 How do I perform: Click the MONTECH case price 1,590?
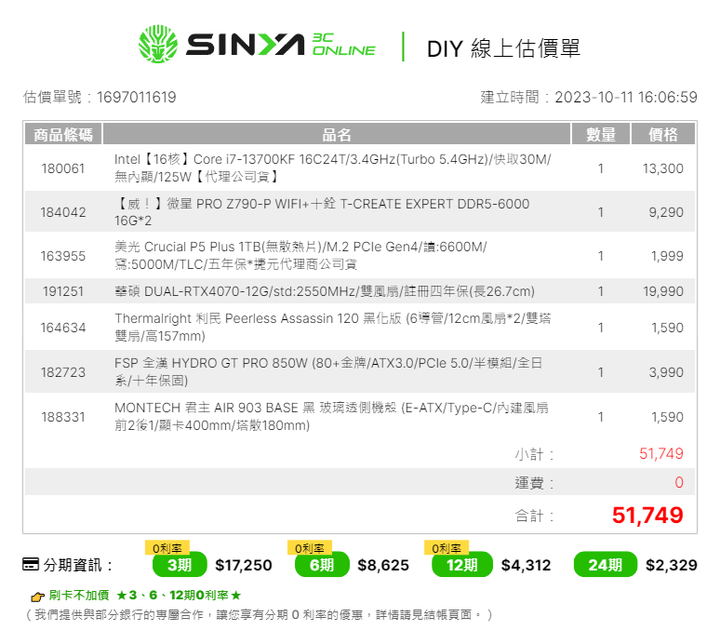(667, 417)
